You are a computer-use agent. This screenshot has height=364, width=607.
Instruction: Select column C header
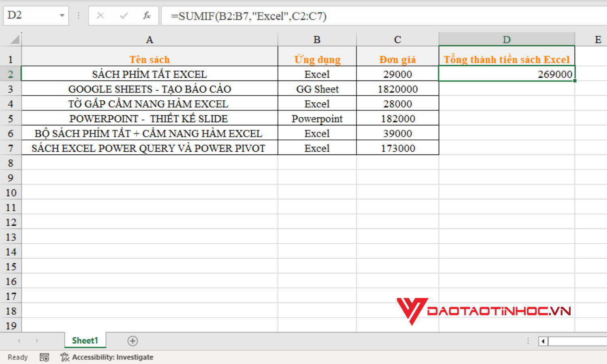click(x=398, y=39)
